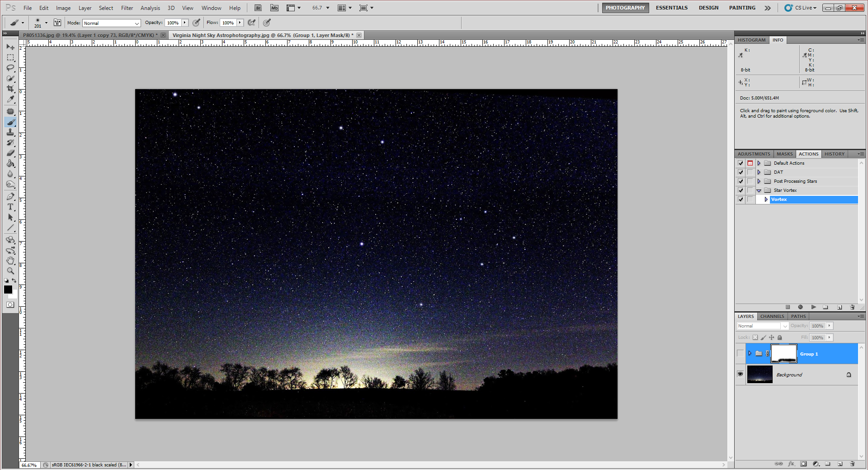Open the CS Live menu
The image size is (868, 470).
point(801,8)
